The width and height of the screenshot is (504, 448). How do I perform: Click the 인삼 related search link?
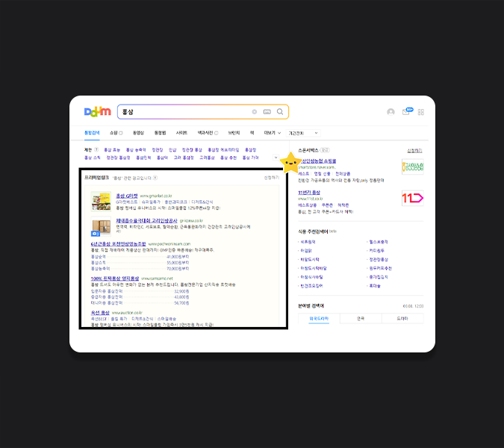pyautogui.click(x=172, y=150)
